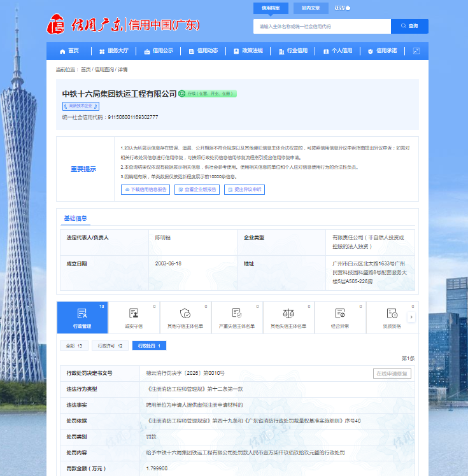The image size is (468, 476).
Task: Open the 经营异常 icon tab
Action: click(x=340, y=317)
